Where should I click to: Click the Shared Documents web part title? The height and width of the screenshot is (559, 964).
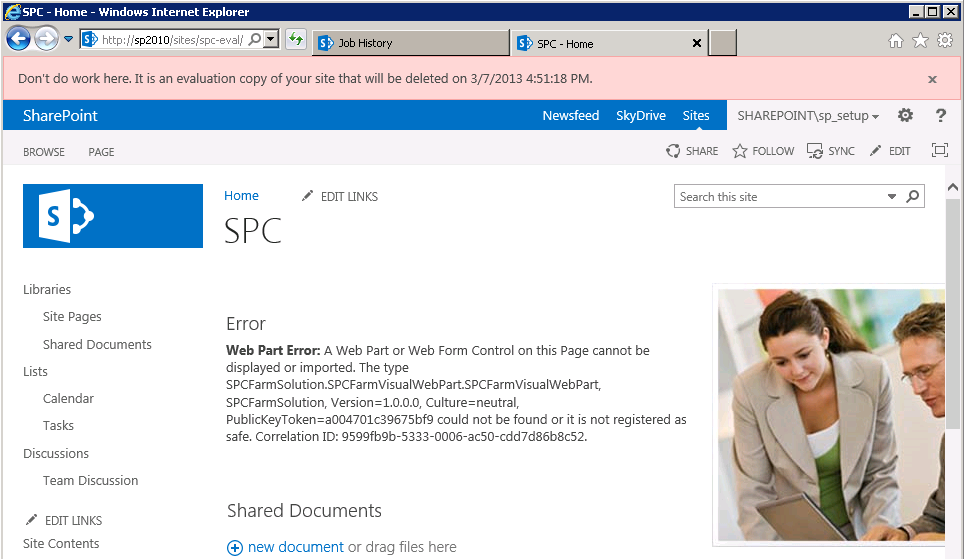[304, 510]
